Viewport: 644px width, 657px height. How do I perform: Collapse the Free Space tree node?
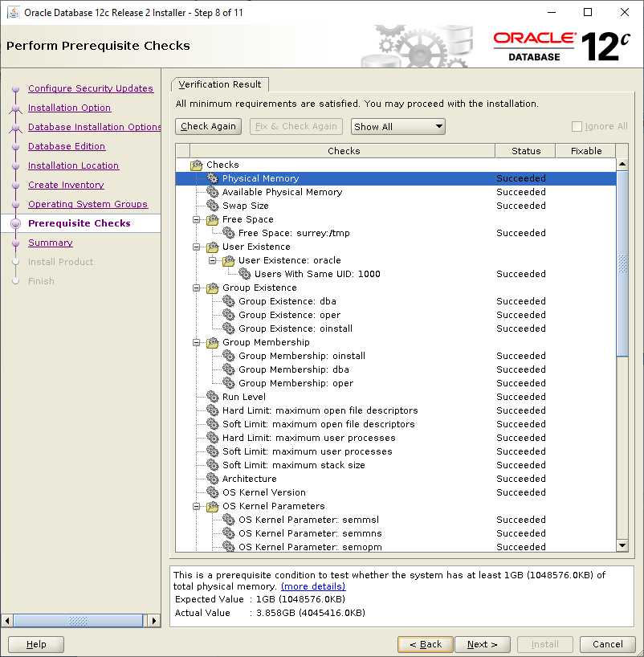(x=196, y=219)
